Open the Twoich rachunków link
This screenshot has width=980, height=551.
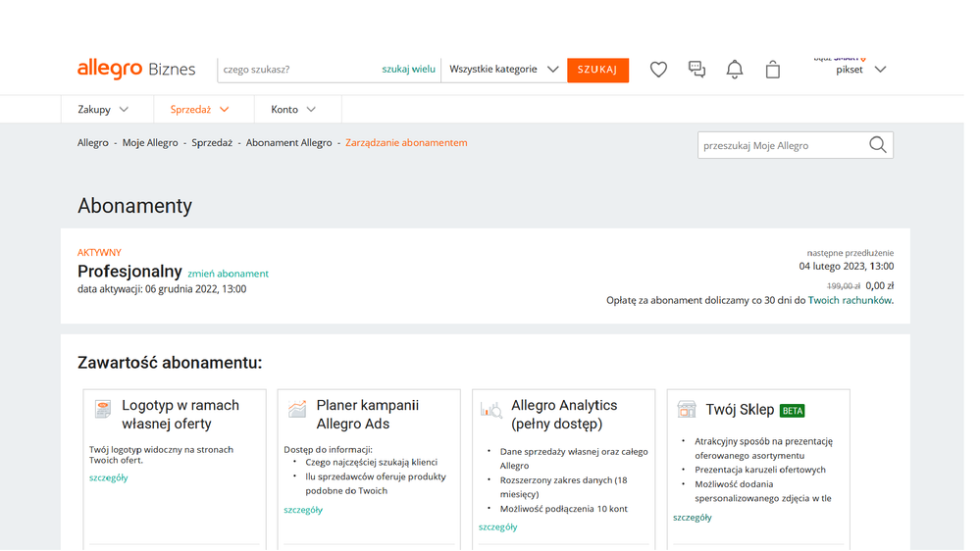[850, 300]
